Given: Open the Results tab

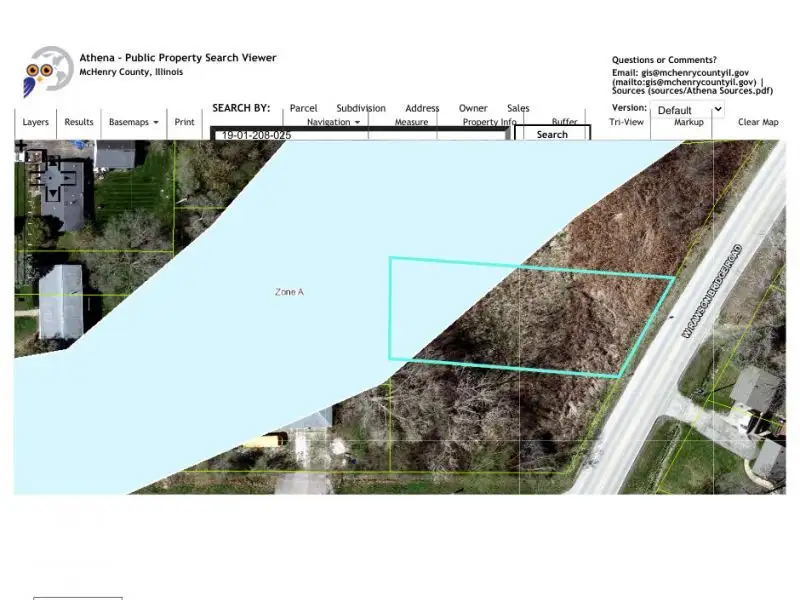Looking at the screenshot, I should [x=79, y=122].
